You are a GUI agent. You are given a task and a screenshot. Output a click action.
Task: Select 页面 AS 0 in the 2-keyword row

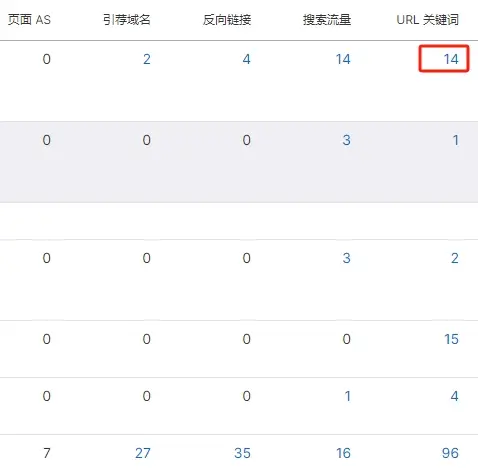click(x=47, y=258)
